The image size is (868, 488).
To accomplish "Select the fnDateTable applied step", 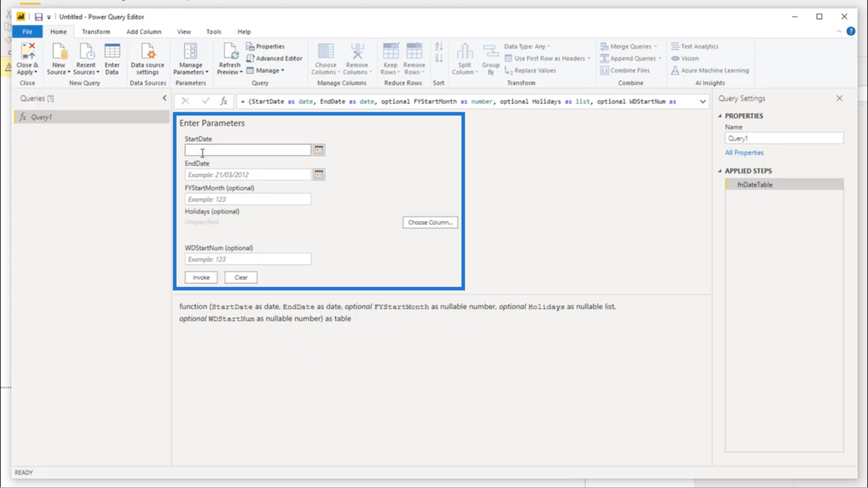I will point(784,184).
